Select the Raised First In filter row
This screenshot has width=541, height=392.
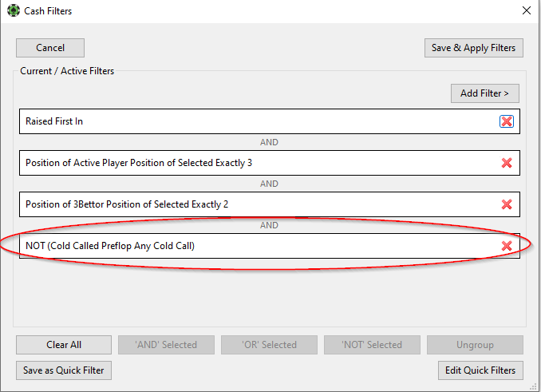(270, 121)
